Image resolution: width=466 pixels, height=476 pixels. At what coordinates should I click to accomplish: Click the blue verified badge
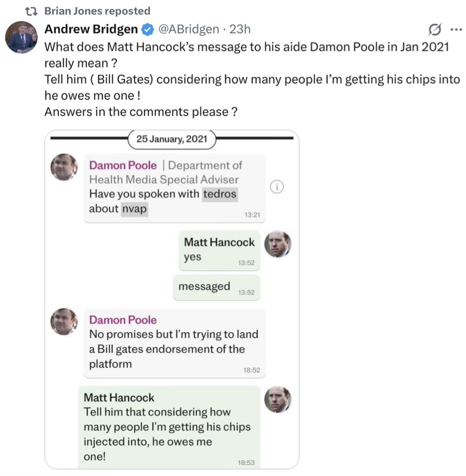[148, 29]
